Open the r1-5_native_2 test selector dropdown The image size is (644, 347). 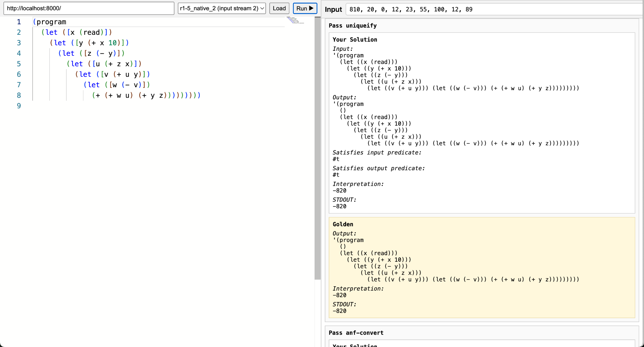pos(222,8)
